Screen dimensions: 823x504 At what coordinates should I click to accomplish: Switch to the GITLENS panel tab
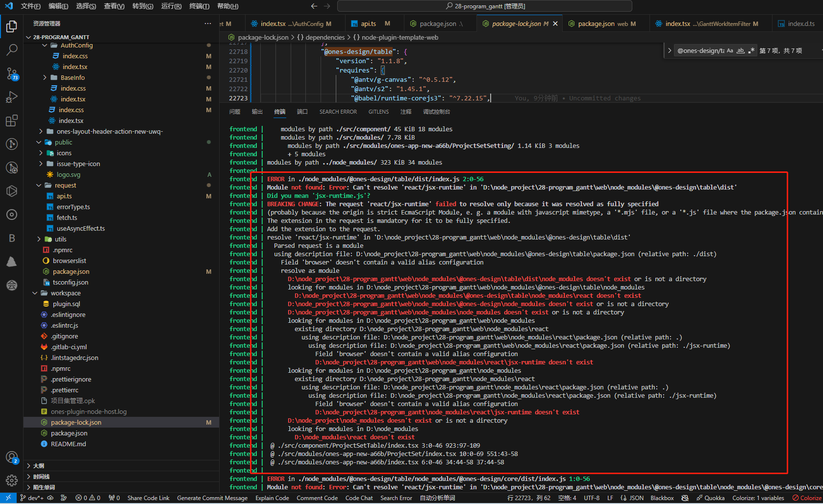(x=379, y=112)
